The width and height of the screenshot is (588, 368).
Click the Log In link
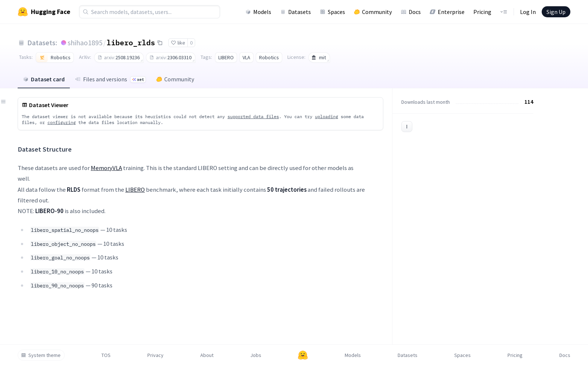pos(528,12)
